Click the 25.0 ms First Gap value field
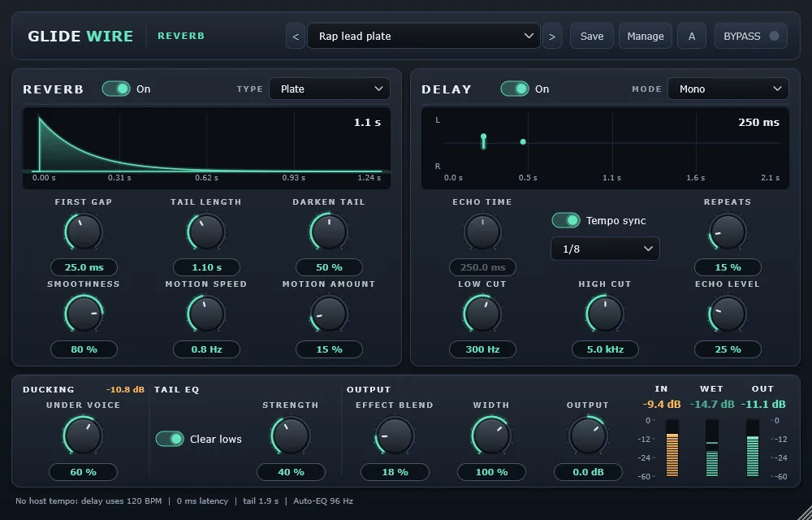Screen dimensions: 812x520 (84, 267)
